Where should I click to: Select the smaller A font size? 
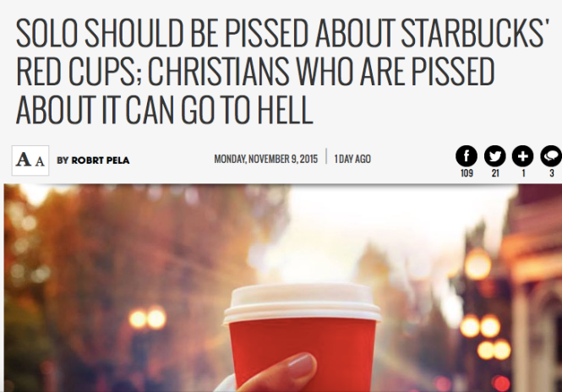pos(41,161)
